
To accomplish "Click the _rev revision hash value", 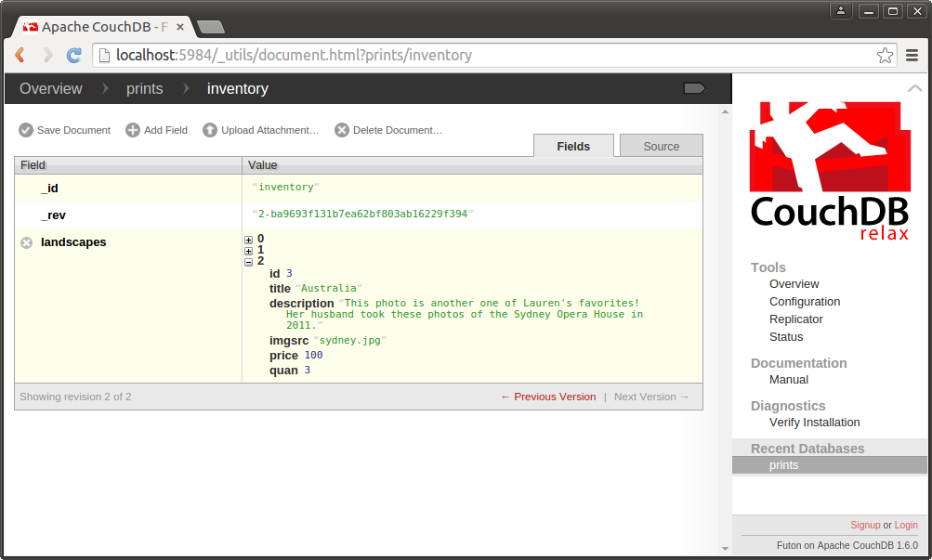I will pos(362,214).
